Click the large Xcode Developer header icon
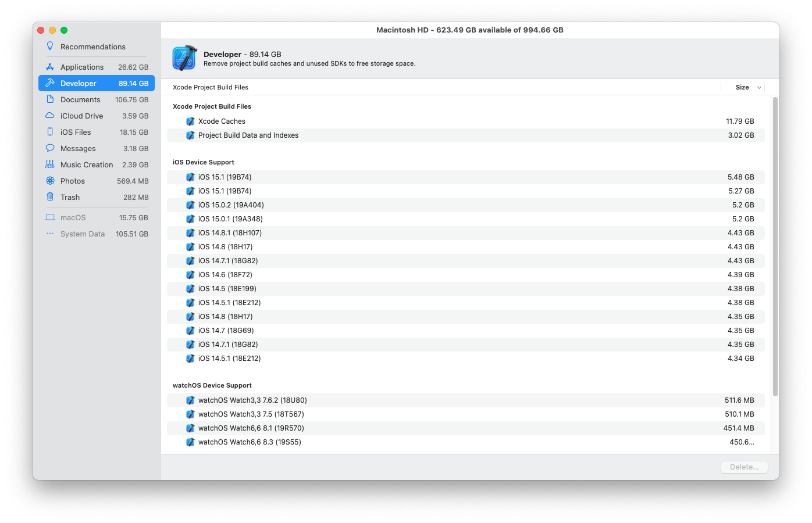The image size is (812, 523). 184,58
